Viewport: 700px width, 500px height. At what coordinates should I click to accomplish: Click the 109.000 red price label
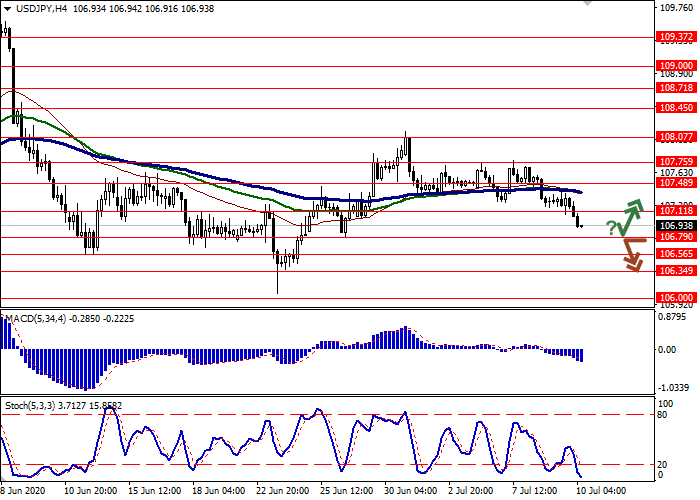[x=676, y=65]
